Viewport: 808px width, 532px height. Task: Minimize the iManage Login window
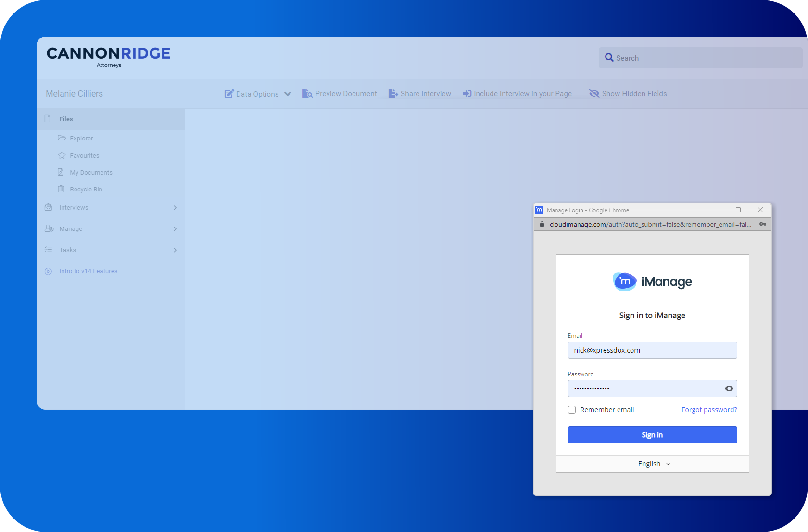(716, 210)
